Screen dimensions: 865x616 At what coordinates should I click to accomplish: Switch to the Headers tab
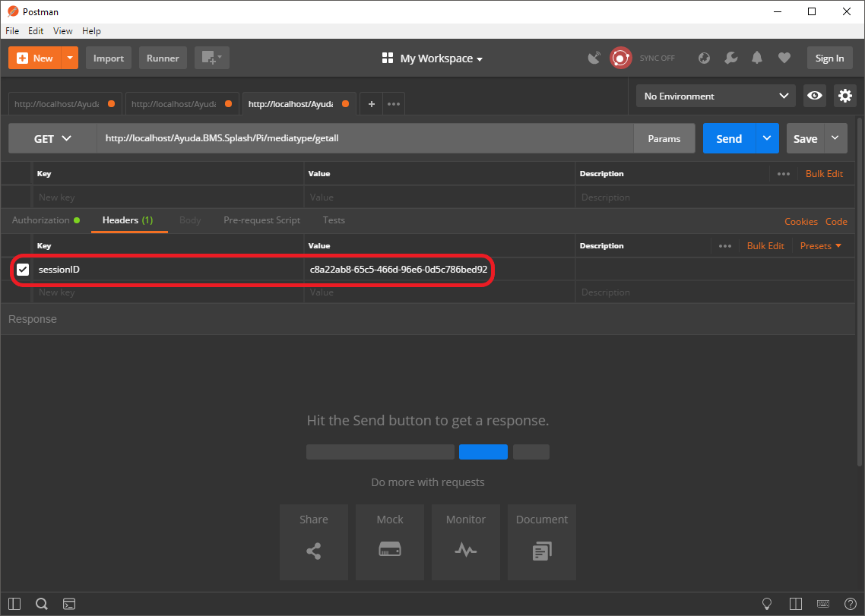128,220
